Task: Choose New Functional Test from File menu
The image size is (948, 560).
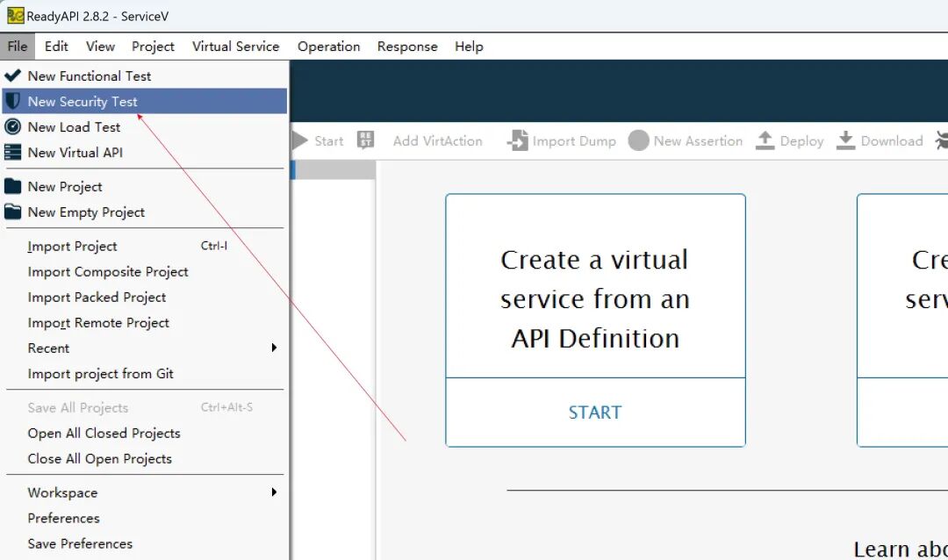Action: click(x=145, y=75)
